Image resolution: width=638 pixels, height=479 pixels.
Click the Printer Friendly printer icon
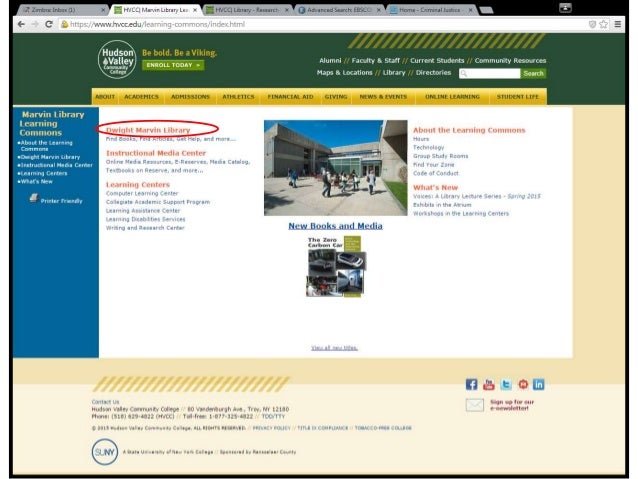coord(34,198)
